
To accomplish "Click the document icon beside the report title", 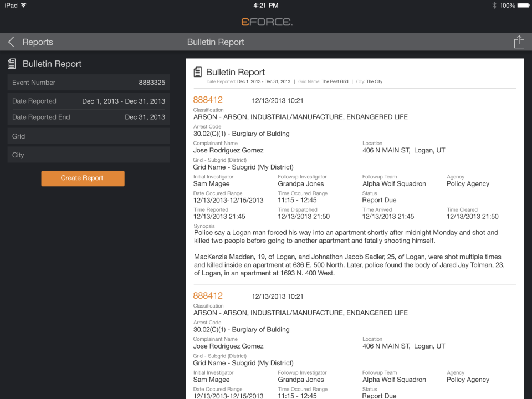I will [197, 71].
